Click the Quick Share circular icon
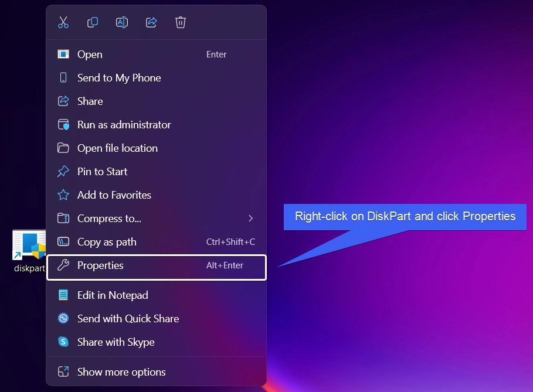The image size is (533, 392). click(x=63, y=318)
